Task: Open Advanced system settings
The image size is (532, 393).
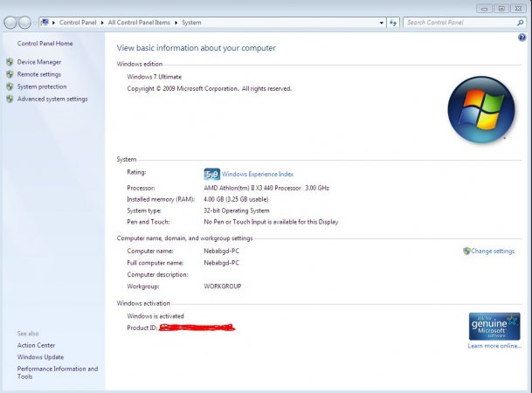Action: [x=52, y=99]
